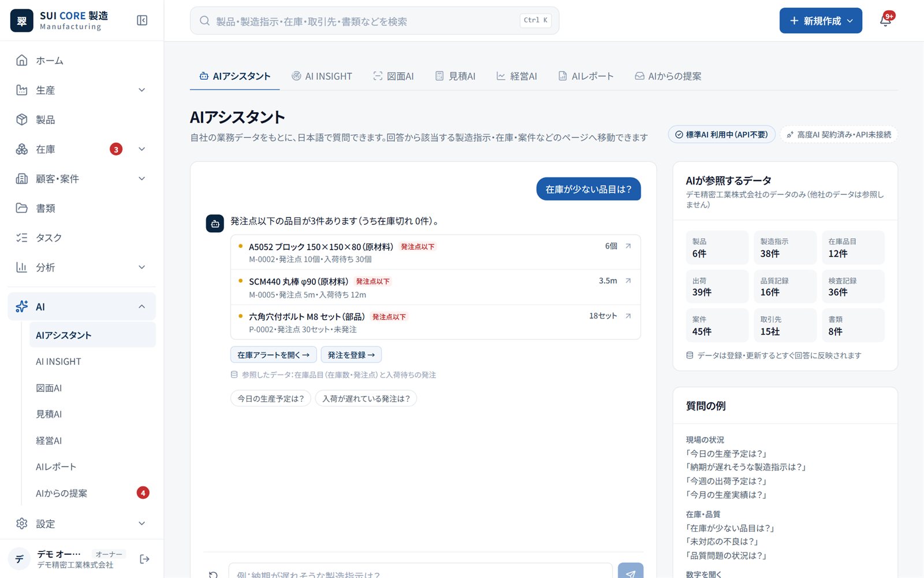Click the send message paper-plane button
The height and width of the screenshot is (578, 924).
(631, 571)
